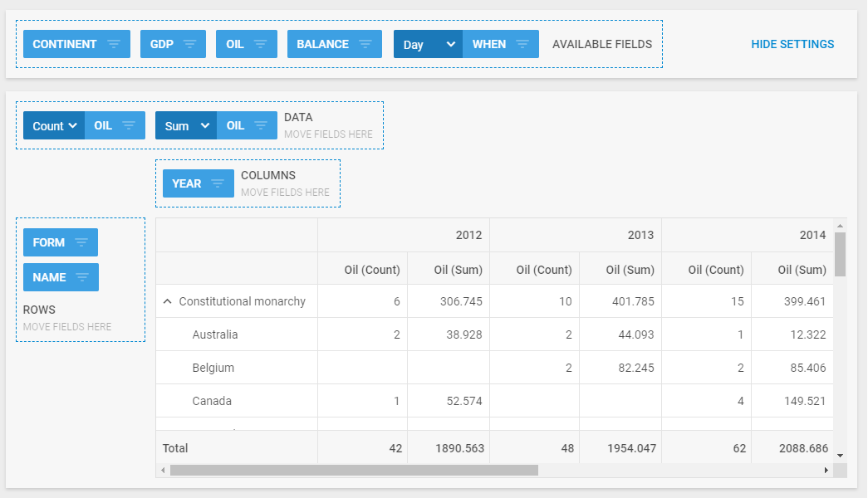Click HIDE SETTINGS link

coord(792,44)
